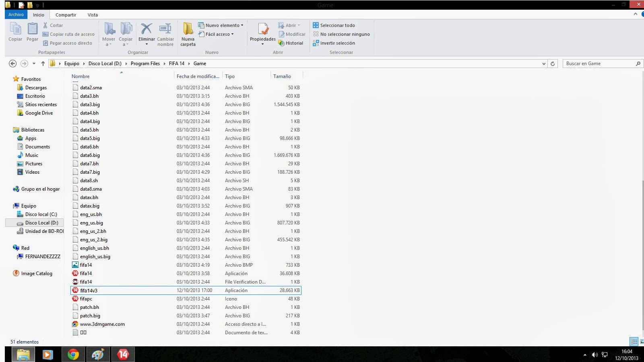Open the Abrir dropdown button
Image resolution: width=644 pixels, height=362 pixels.
click(x=289, y=25)
